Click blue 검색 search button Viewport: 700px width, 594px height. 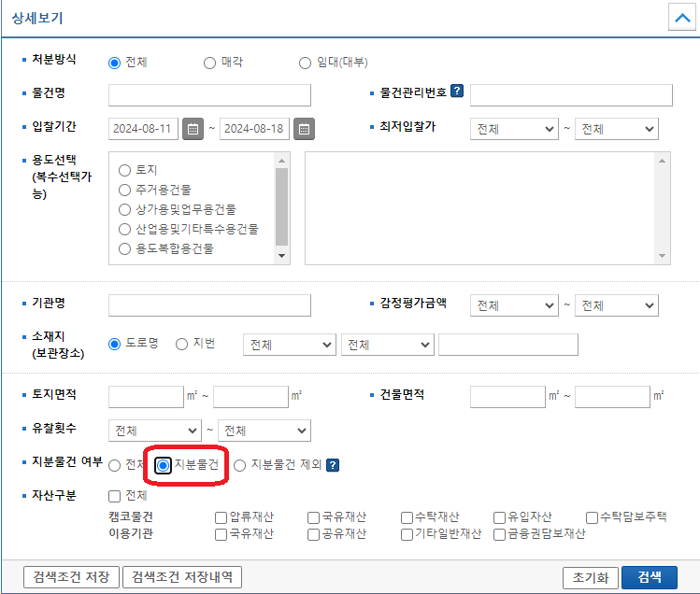(x=650, y=577)
